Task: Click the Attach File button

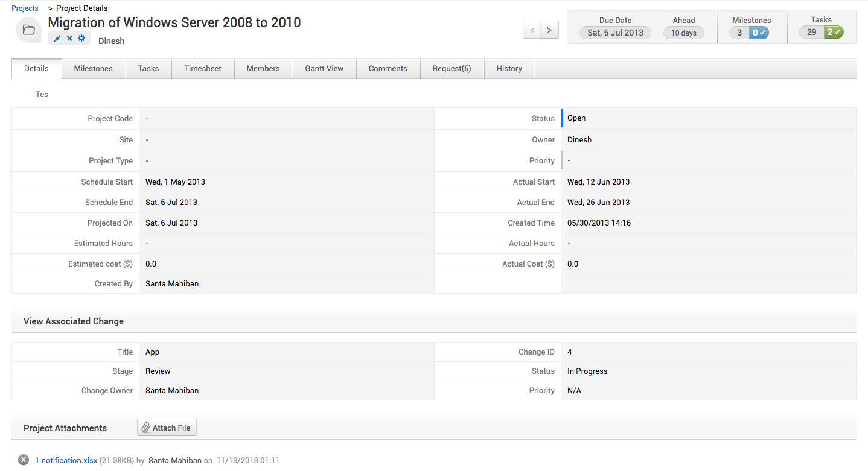Action: pos(167,427)
